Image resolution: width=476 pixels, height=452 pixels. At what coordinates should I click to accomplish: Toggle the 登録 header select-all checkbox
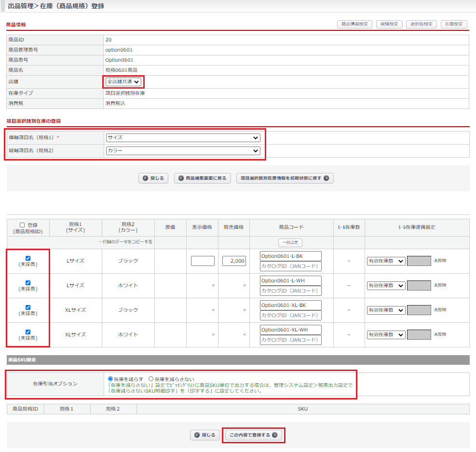tap(22, 225)
